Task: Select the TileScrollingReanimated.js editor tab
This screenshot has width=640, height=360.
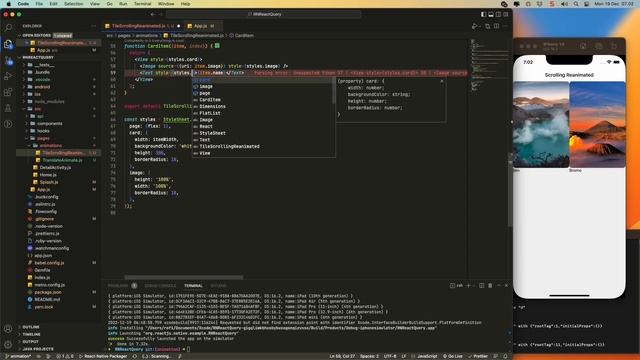Action: pyautogui.click(x=142, y=26)
